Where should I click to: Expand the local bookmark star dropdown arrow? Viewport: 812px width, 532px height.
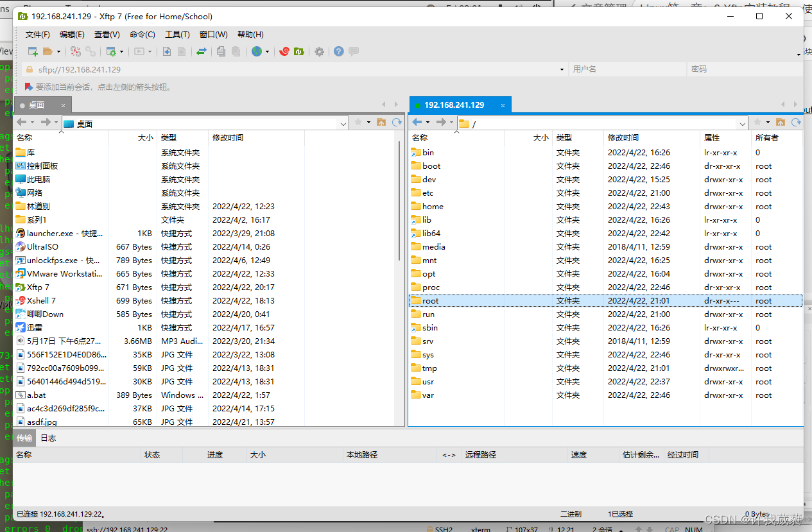tap(368, 122)
